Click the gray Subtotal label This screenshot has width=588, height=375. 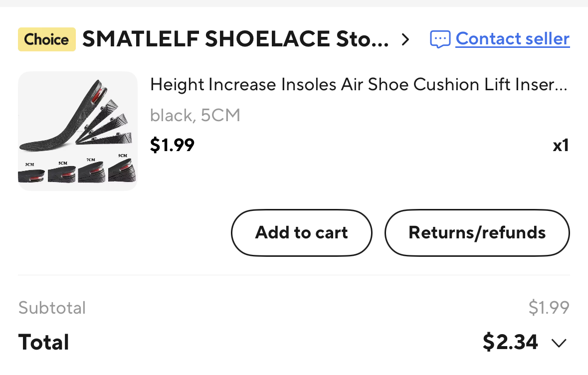52,308
